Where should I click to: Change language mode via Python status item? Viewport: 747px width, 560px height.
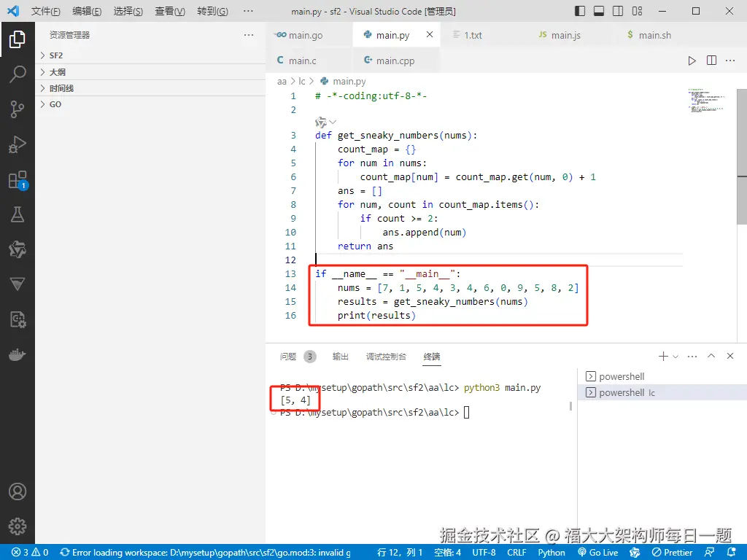tap(551, 553)
